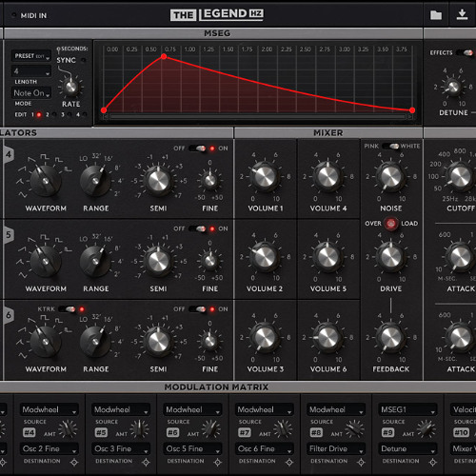Open the Filter Drive destination dropdown
The image size is (476, 476).
click(x=336, y=448)
